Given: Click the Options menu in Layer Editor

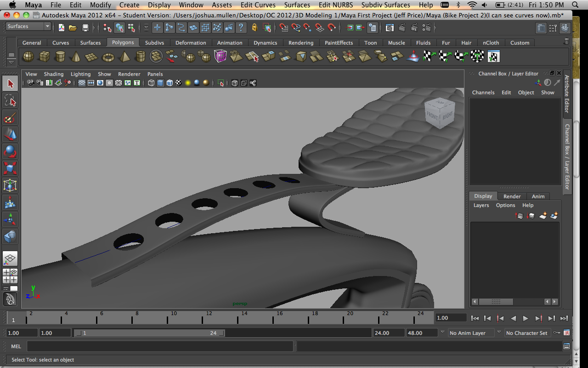Looking at the screenshot, I should (505, 205).
